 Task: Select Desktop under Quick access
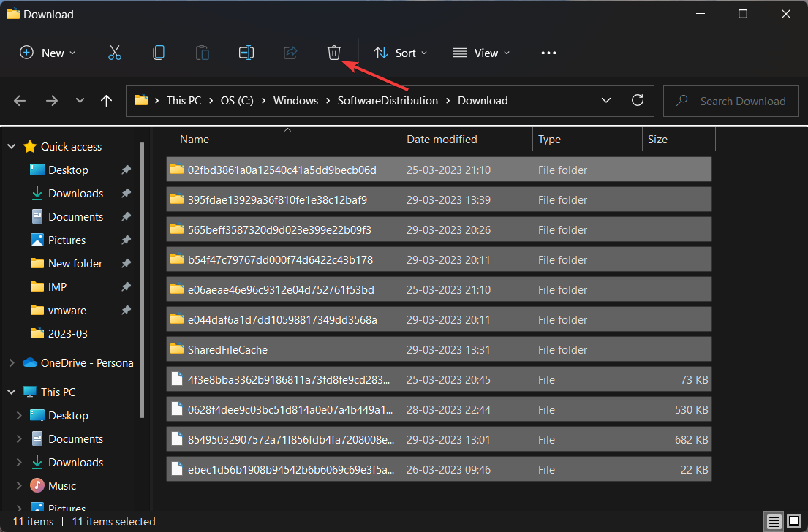68,170
